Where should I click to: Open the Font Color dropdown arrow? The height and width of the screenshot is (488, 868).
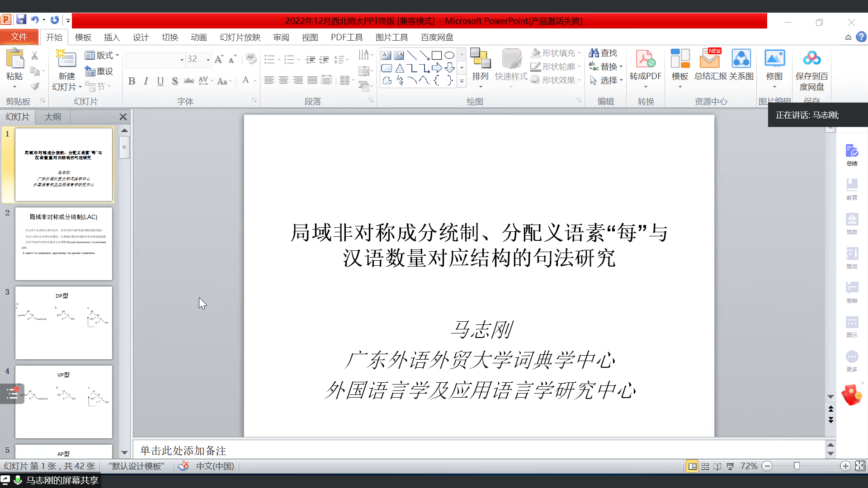pos(255,81)
